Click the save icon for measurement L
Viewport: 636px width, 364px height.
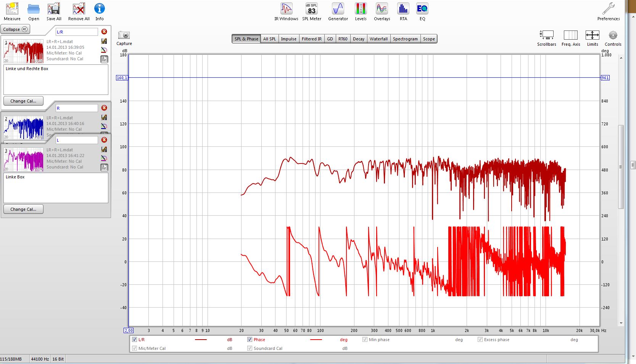click(x=104, y=149)
